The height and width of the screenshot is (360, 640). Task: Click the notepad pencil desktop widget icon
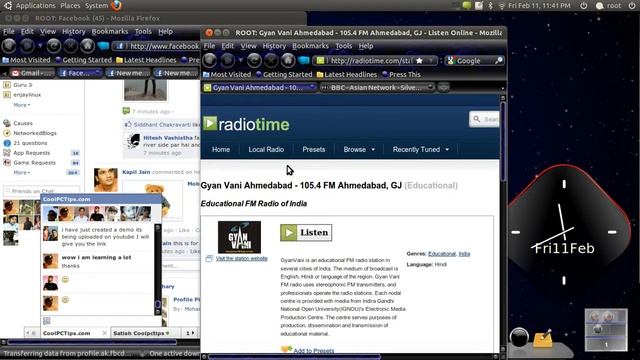coord(542,338)
